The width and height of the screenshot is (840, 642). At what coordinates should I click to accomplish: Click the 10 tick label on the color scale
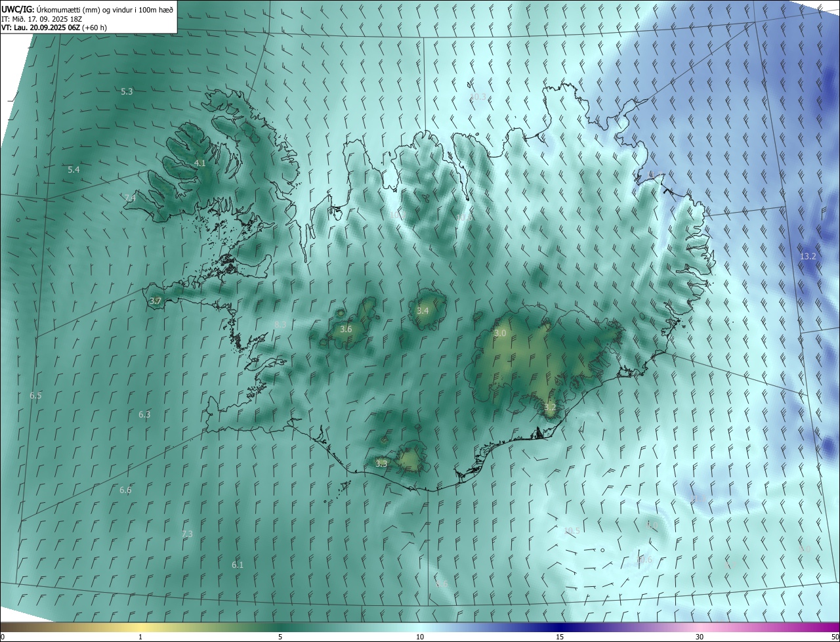pos(420,637)
